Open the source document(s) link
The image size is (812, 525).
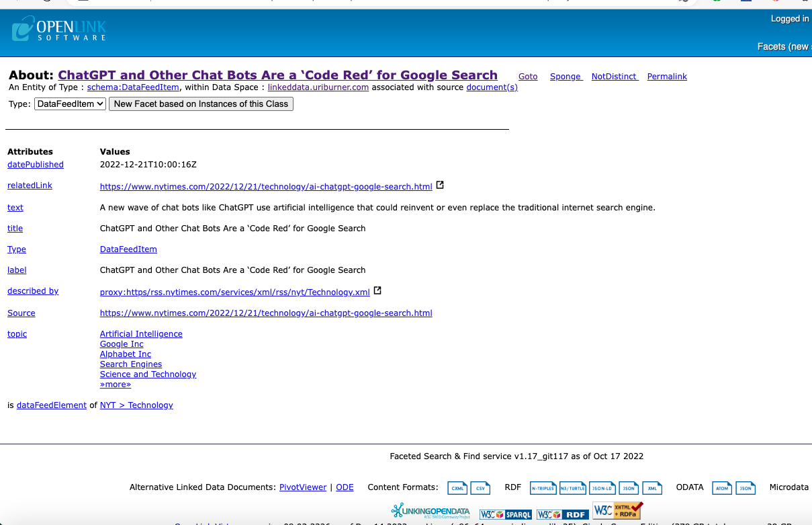[x=492, y=87]
